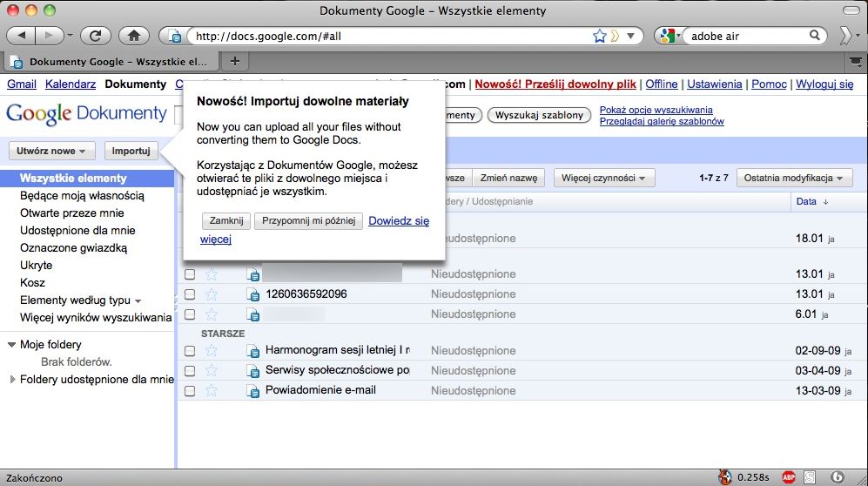
Task: Bookmark page with the address bar star
Action: tap(600, 36)
